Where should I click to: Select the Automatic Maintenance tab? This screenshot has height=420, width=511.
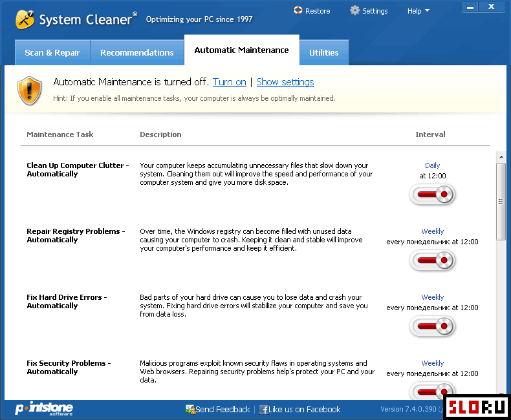click(241, 50)
